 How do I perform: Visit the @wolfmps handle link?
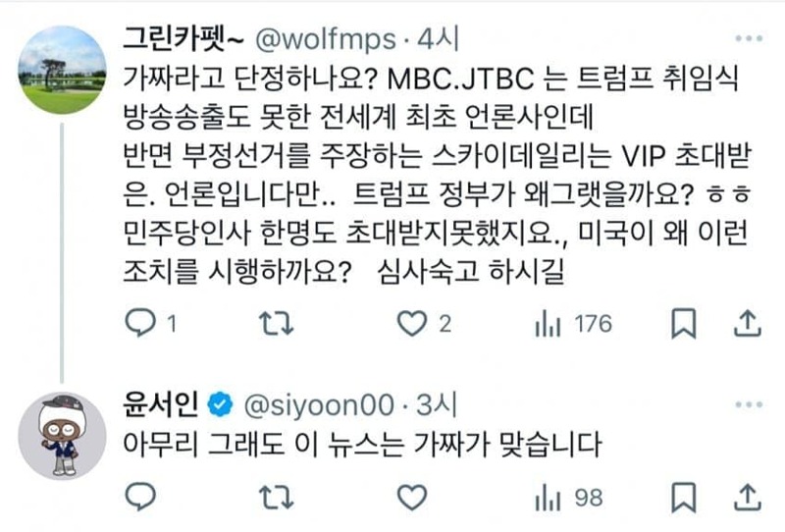326,39
